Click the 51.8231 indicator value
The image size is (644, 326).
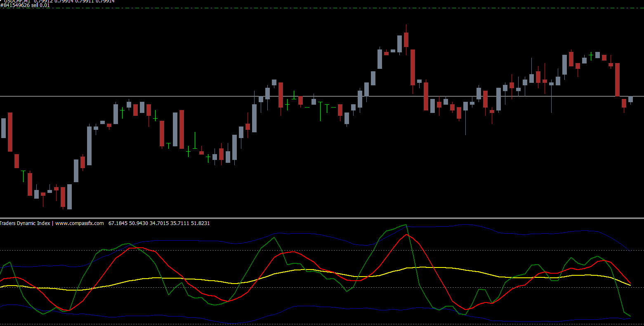(200, 223)
